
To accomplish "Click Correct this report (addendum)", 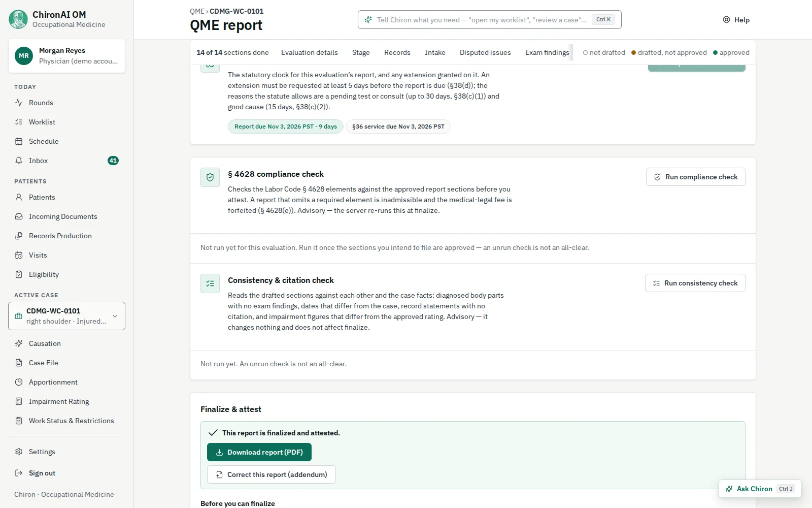I will tap(272, 474).
